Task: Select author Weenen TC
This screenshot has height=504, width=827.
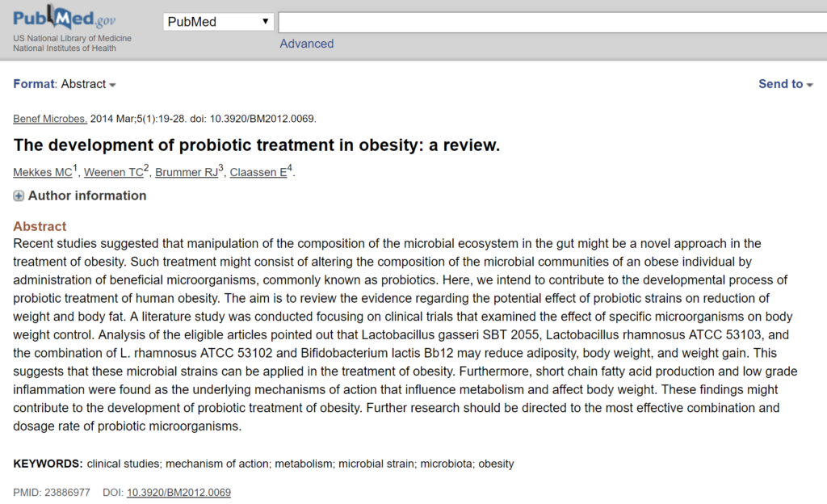Action: point(114,172)
